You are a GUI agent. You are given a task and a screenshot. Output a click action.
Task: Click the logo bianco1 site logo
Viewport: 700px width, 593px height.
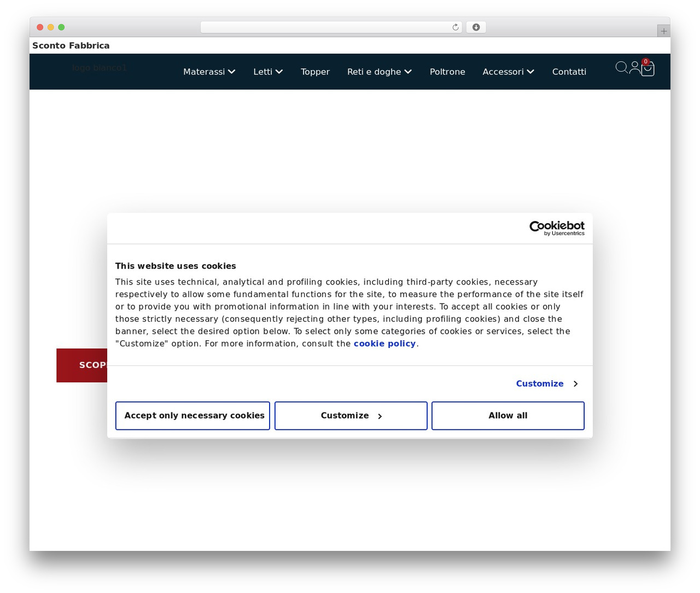[99, 68]
